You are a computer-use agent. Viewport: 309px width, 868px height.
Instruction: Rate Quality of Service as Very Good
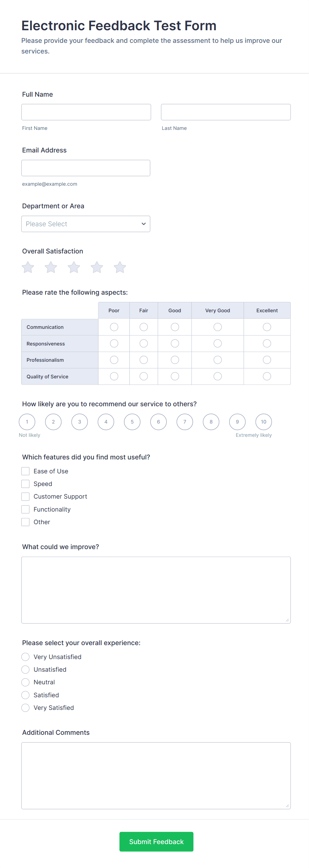click(x=218, y=376)
